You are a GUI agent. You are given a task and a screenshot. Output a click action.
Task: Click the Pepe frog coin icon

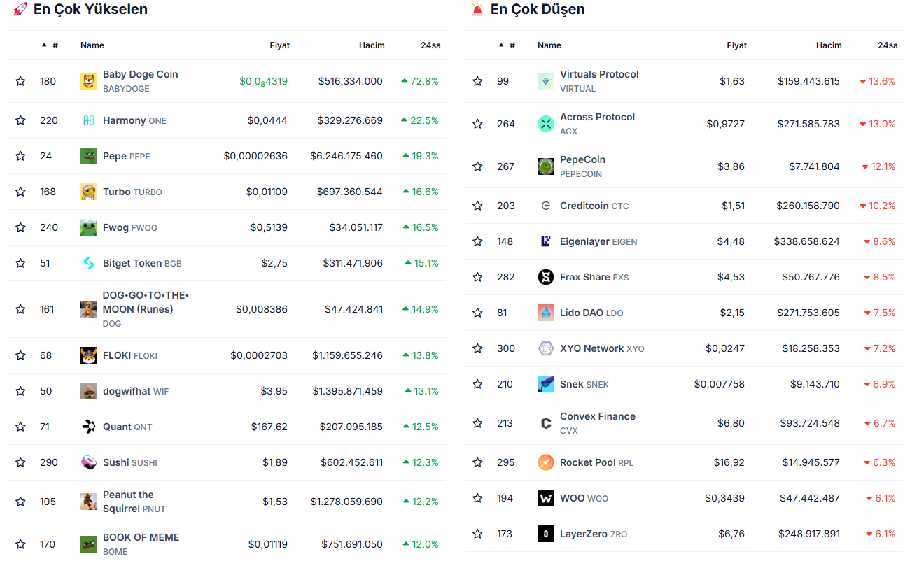(x=89, y=156)
